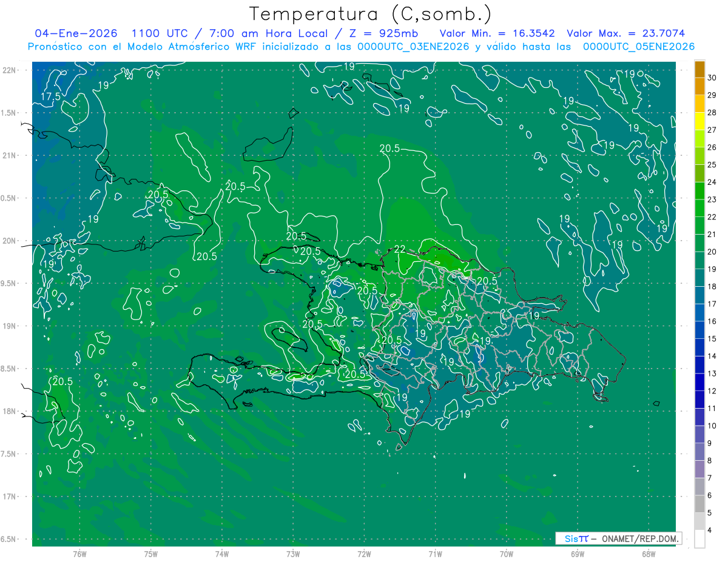Pick the bright green swatch between 23 and 24
728x562 pixels.
[699, 190]
